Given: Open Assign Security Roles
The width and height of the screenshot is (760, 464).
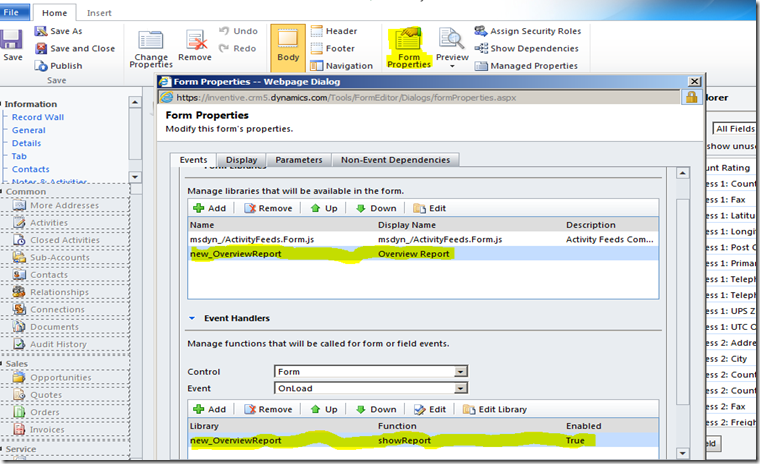Looking at the screenshot, I should tap(527, 31).
